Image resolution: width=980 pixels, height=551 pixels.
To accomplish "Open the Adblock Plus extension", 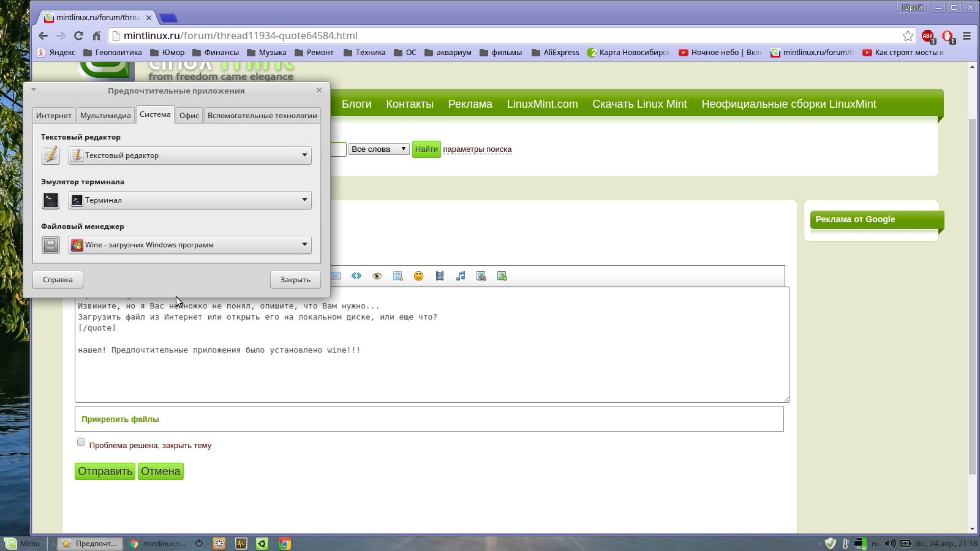I will 928,36.
